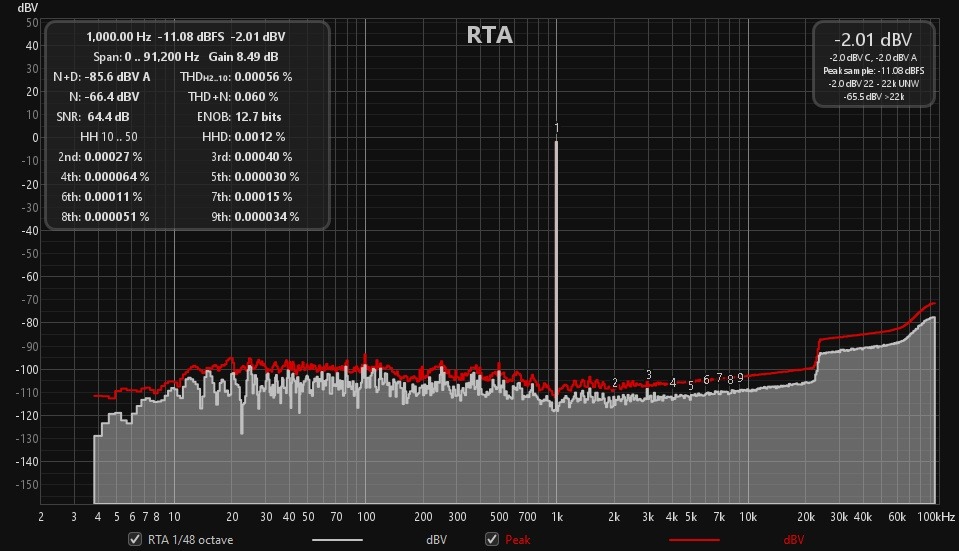Click the 1k frequency axis label

coord(557,517)
